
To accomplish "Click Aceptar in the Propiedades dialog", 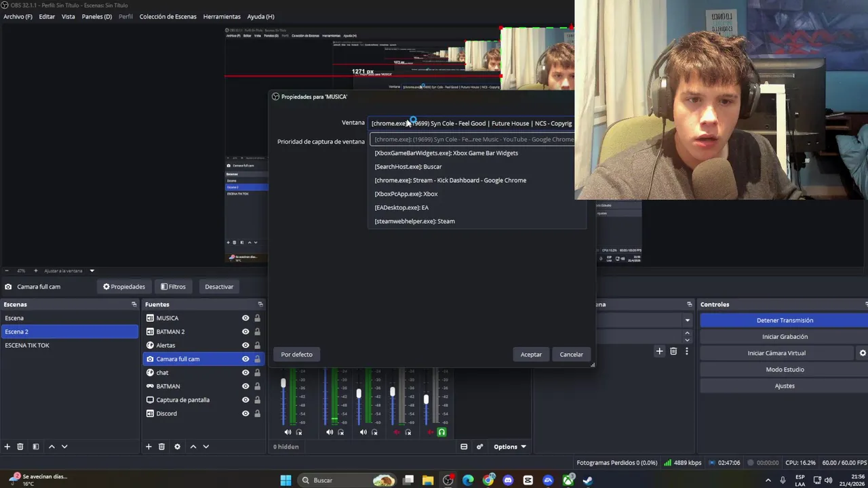I will [531, 354].
